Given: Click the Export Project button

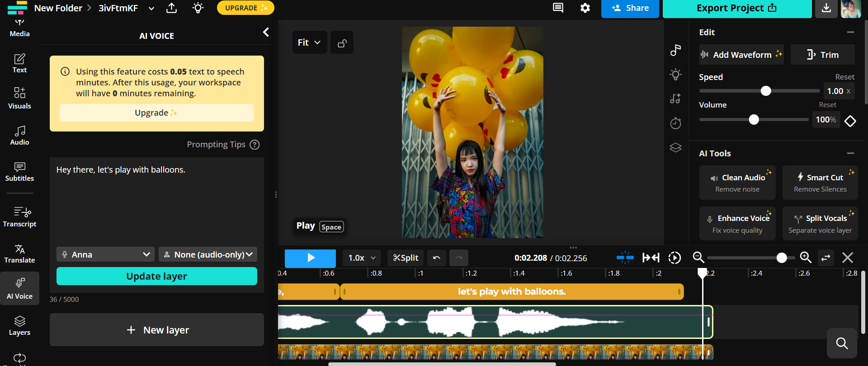Looking at the screenshot, I should pyautogui.click(x=736, y=8).
